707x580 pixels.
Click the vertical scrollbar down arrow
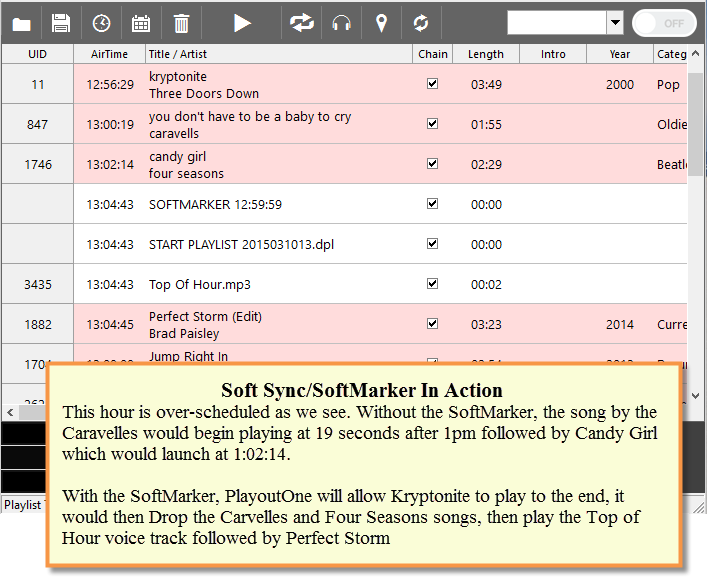(x=696, y=396)
